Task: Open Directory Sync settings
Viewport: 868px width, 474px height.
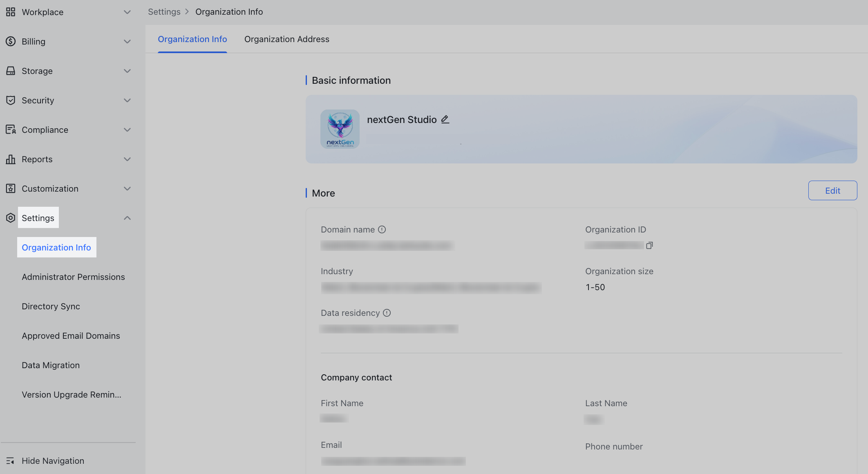Action: click(51, 306)
